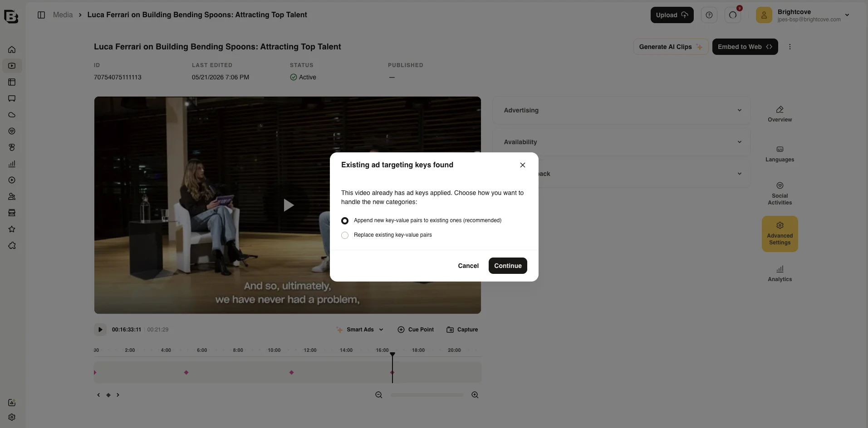Viewport: 868px width, 428px height.
Task: Open the users sidebar icon
Action: 12,196
